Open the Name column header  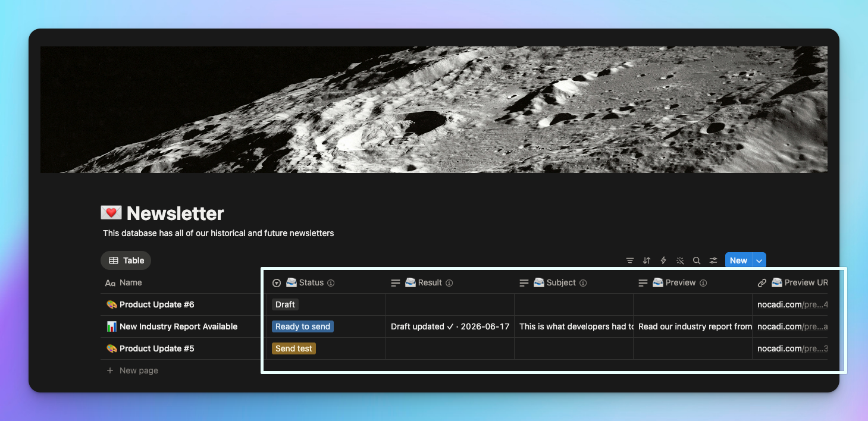pos(183,283)
